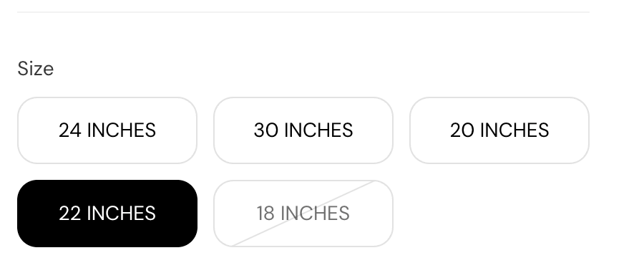The width and height of the screenshot is (644, 268).
Task: Click the first size option 24 INCHES
Action: (x=107, y=130)
